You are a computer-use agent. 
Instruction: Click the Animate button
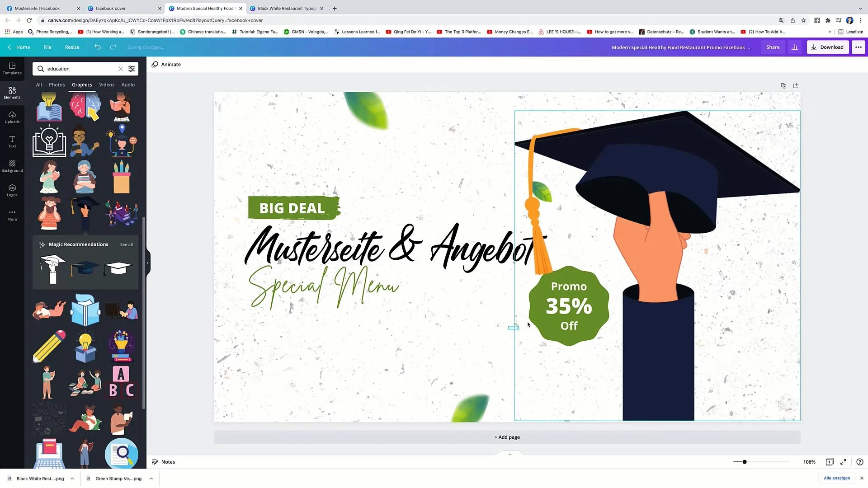point(166,64)
